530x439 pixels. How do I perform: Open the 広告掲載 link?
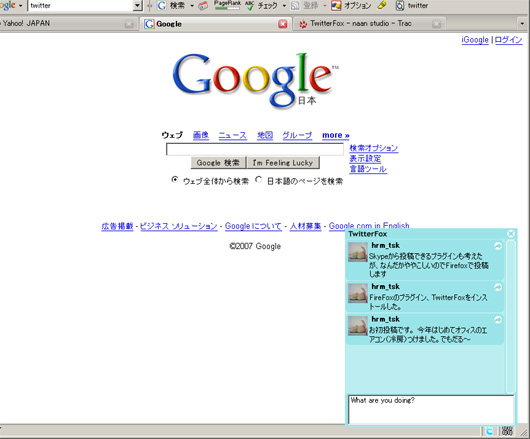coord(117,226)
